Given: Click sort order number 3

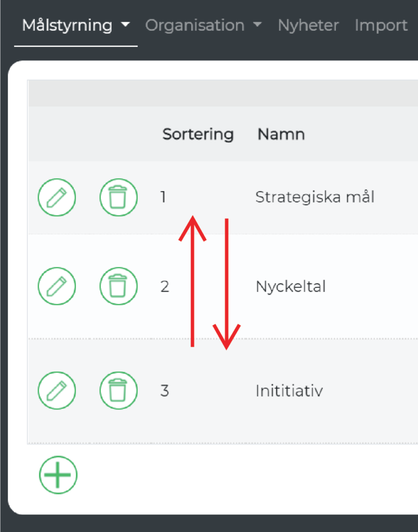Looking at the screenshot, I should point(165,391).
